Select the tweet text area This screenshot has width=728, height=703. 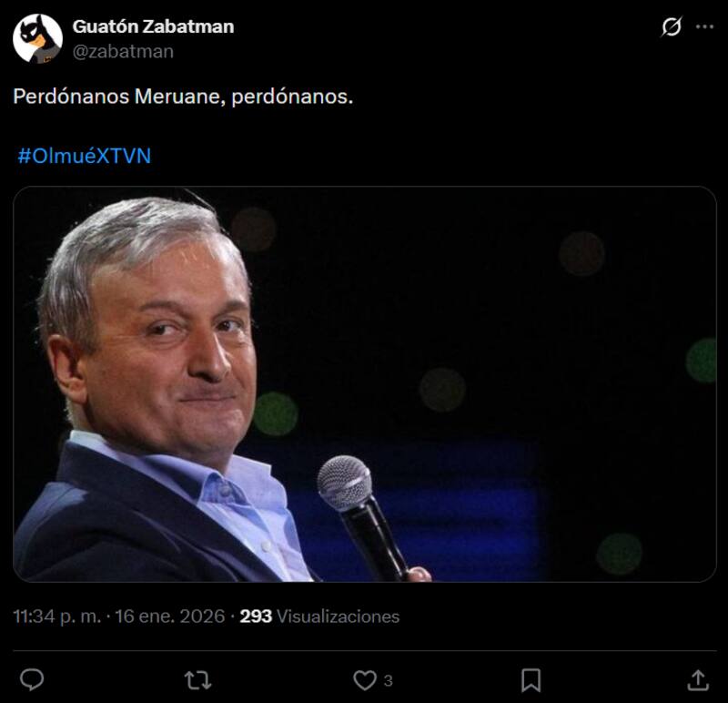182,95
